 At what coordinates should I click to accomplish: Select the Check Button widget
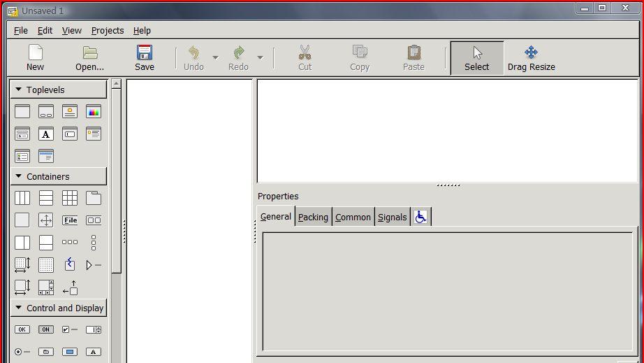pos(70,329)
